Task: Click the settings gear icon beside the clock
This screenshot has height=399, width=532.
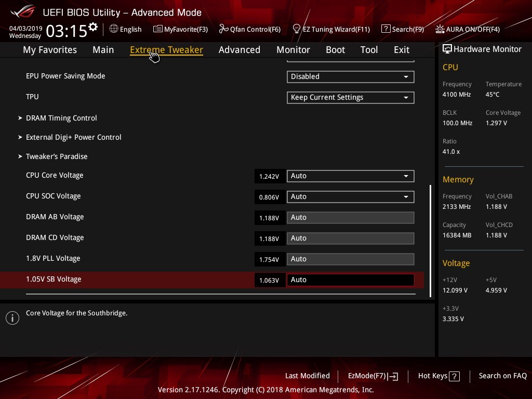Action: pos(93,27)
